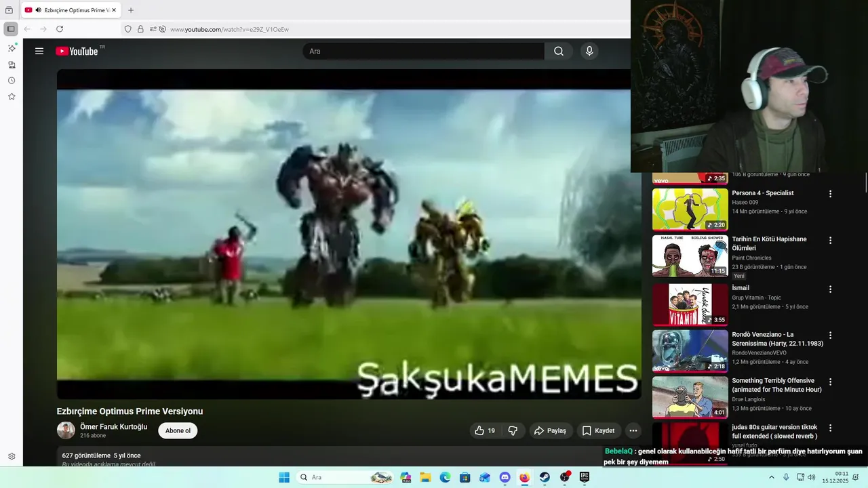Viewport: 868px width, 488px height.
Task: Open history clock in the sidebar
Action: (x=12, y=81)
